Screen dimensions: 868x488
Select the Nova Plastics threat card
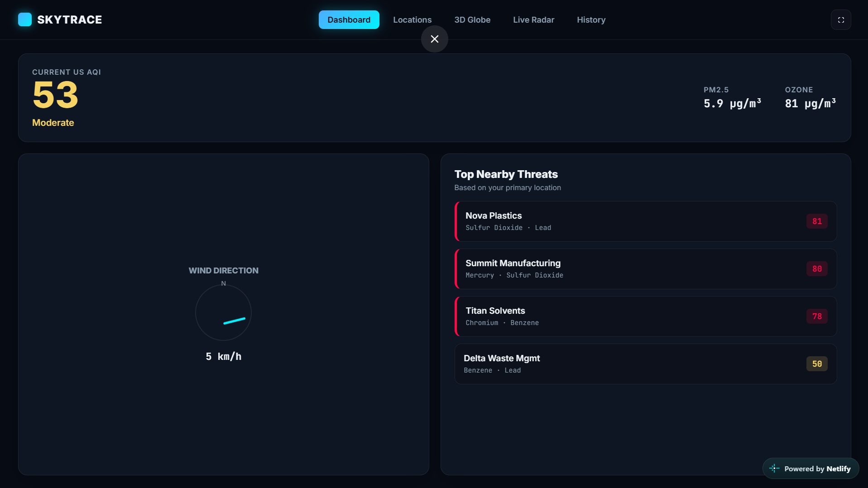pyautogui.click(x=646, y=221)
